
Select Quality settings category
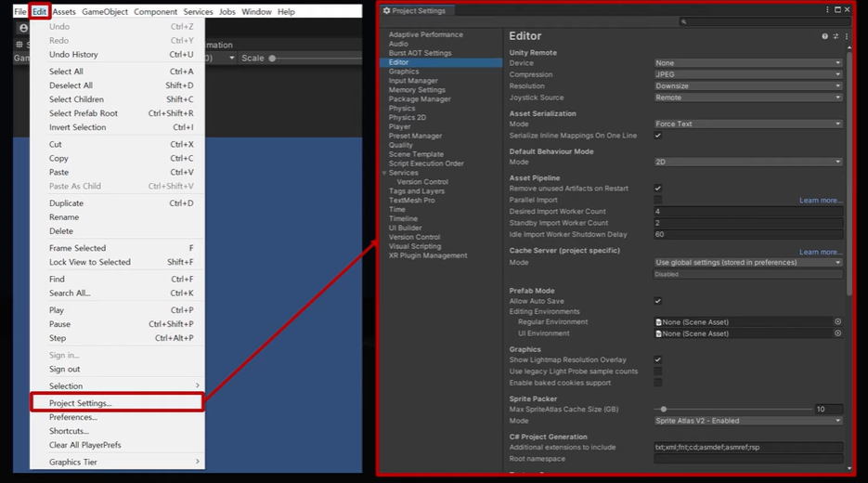(x=401, y=145)
